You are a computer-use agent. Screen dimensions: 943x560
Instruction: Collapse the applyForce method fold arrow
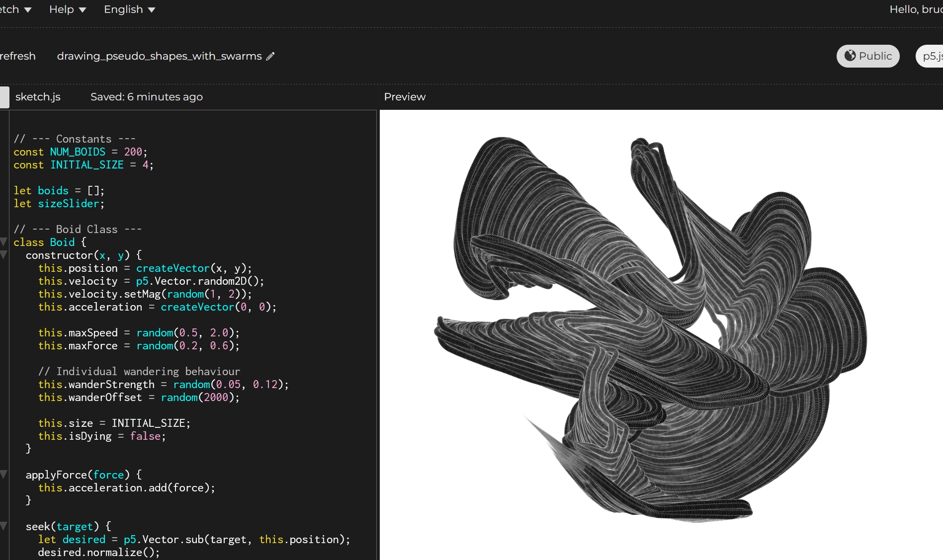click(x=3, y=475)
